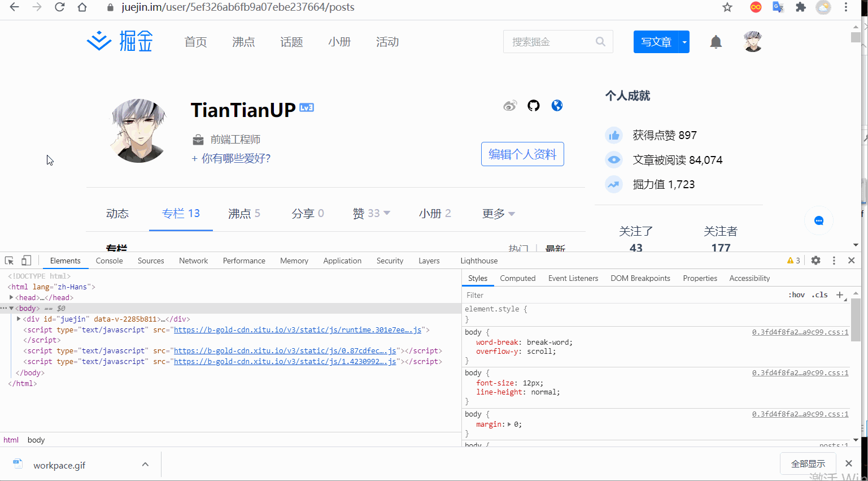Expand the head element node
This screenshot has width=868, height=481.
click(11, 297)
